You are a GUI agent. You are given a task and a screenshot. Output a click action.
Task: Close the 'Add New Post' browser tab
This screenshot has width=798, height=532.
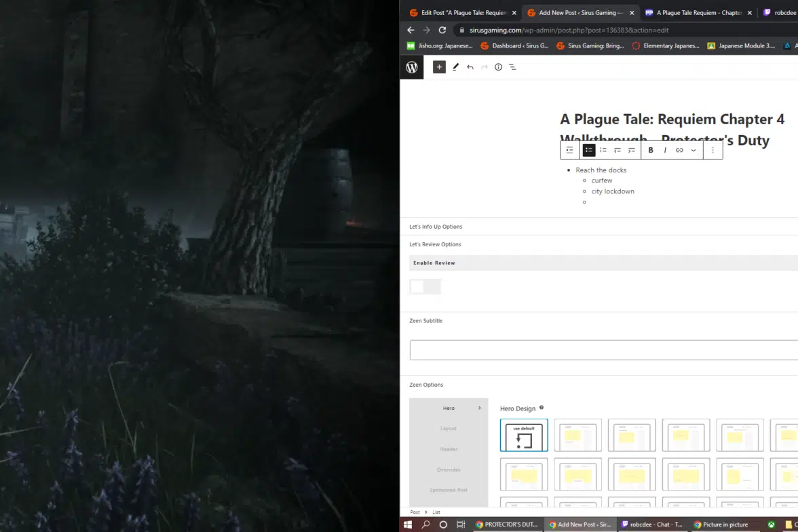632,13
